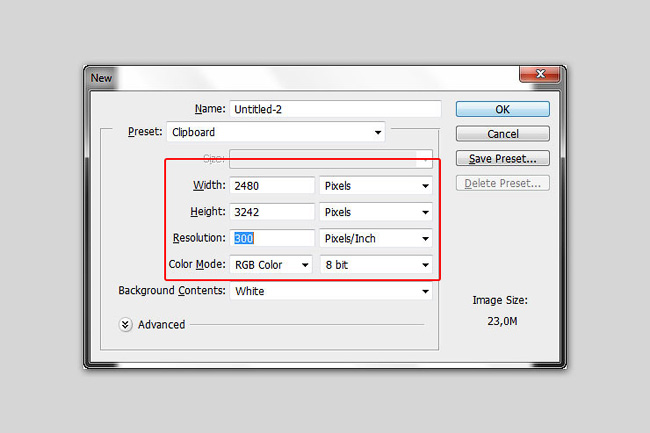The image size is (650, 433).
Task: Click the Width field showing 2480
Action: 272,186
